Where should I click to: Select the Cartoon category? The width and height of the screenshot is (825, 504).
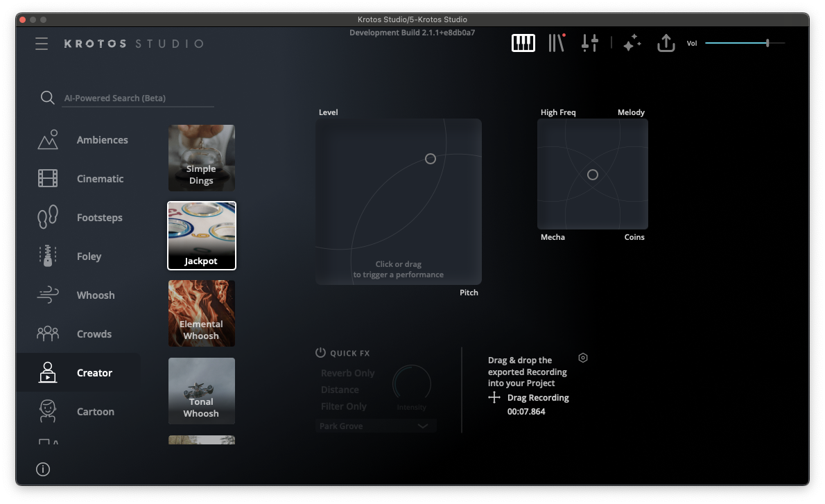click(96, 412)
